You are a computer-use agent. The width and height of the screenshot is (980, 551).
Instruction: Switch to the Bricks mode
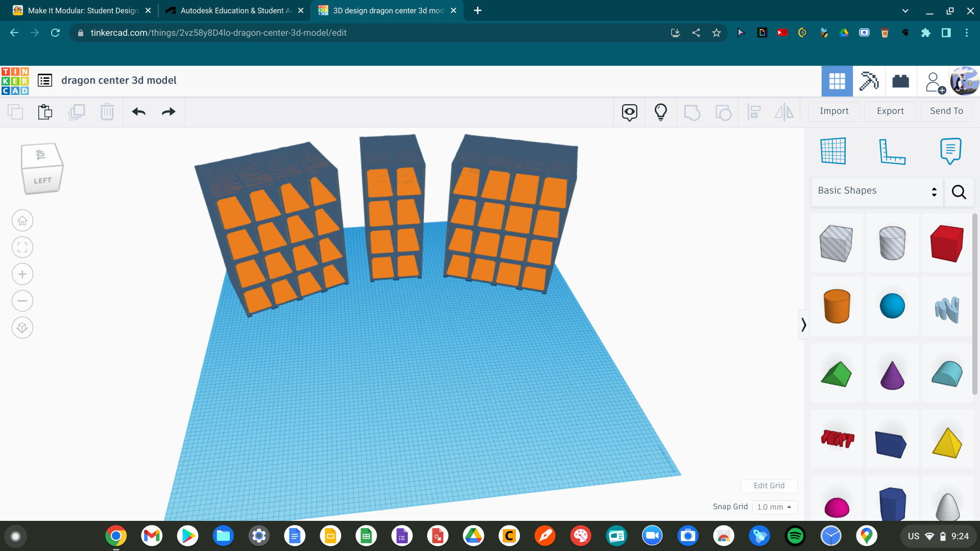point(900,81)
